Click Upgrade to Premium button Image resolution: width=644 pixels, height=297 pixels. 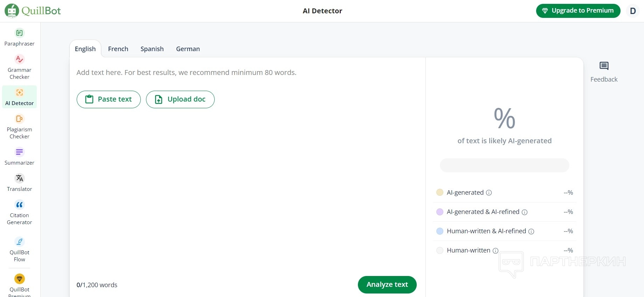[x=578, y=11]
